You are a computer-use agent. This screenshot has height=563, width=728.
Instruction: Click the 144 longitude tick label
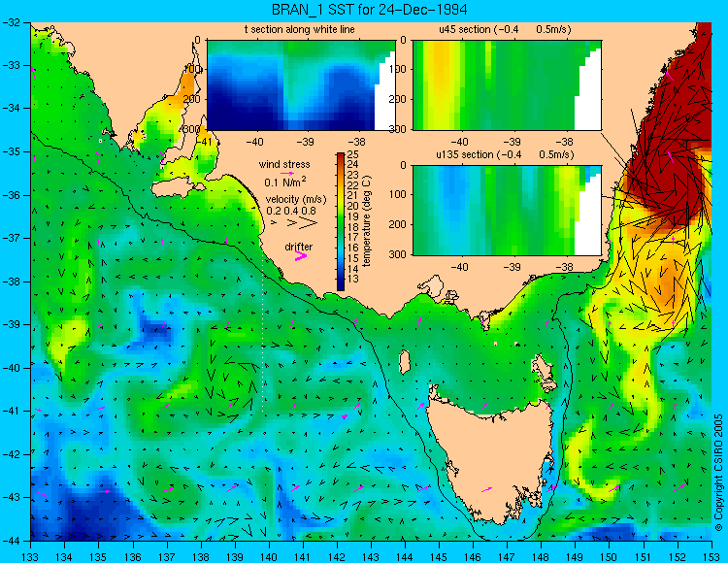[405, 556]
